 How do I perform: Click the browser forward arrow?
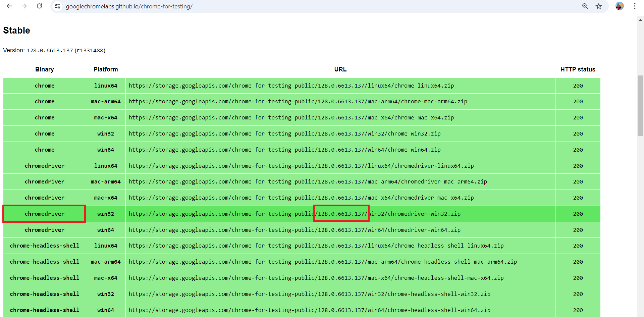tap(24, 6)
